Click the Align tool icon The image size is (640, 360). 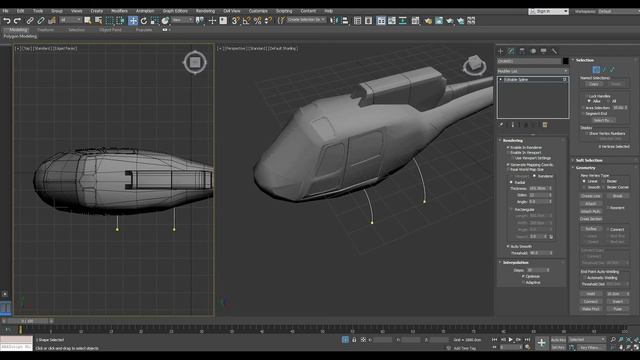(345, 20)
